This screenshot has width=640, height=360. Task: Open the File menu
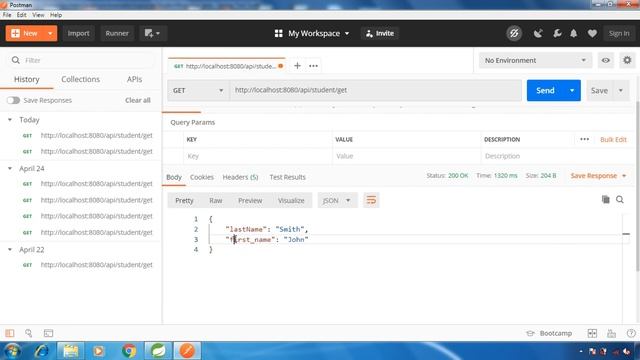[x=7, y=15]
